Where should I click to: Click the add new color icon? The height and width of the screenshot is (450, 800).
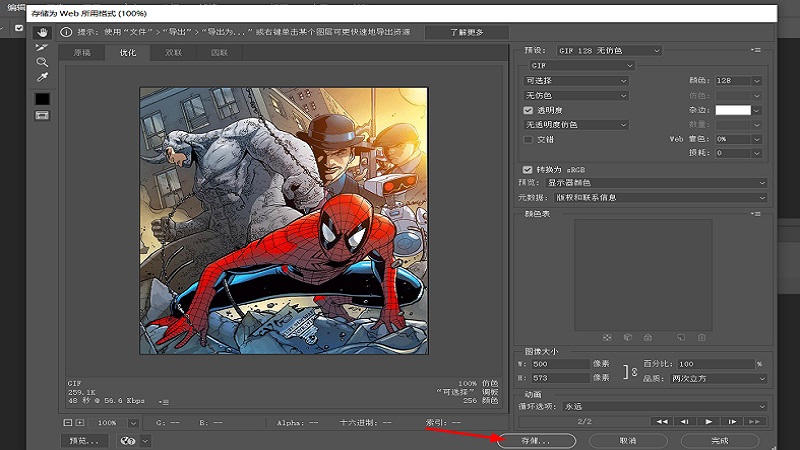click(x=681, y=338)
